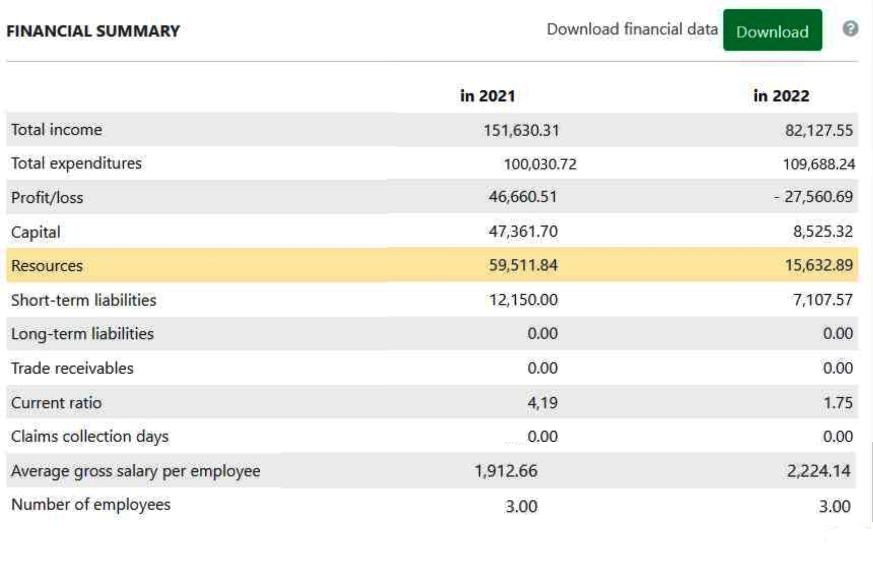Select Total income 2022 value 82,127.55
The height and width of the screenshot is (588, 873).
(x=819, y=131)
